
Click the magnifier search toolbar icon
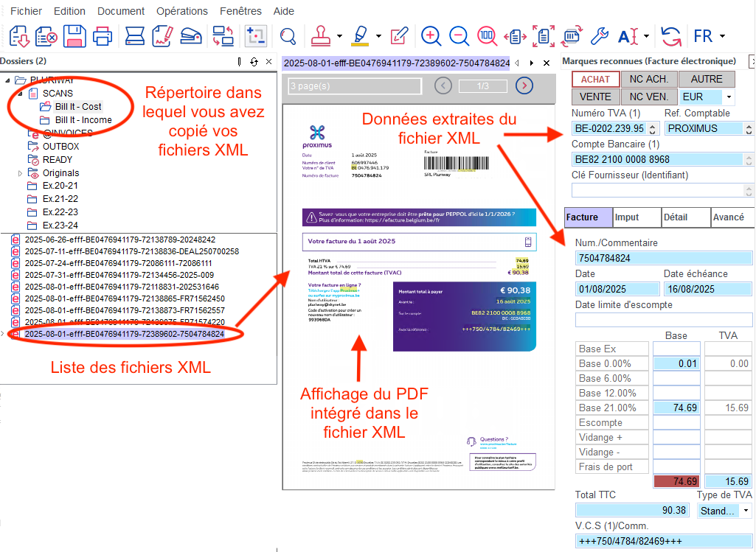pos(288,35)
